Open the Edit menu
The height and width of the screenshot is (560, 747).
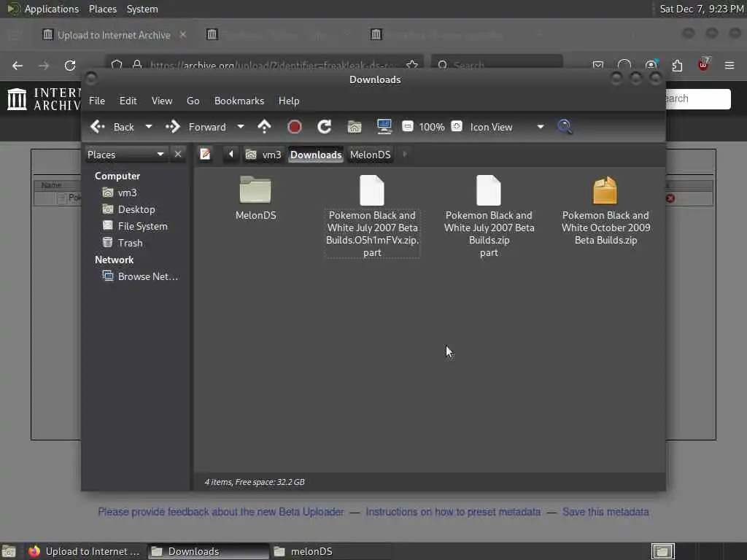[128, 101]
